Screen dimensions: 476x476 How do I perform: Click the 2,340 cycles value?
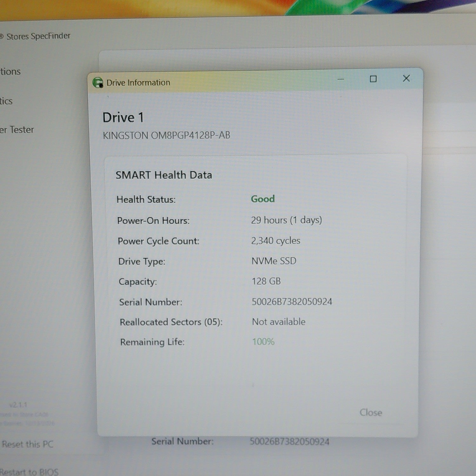pyautogui.click(x=275, y=241)
